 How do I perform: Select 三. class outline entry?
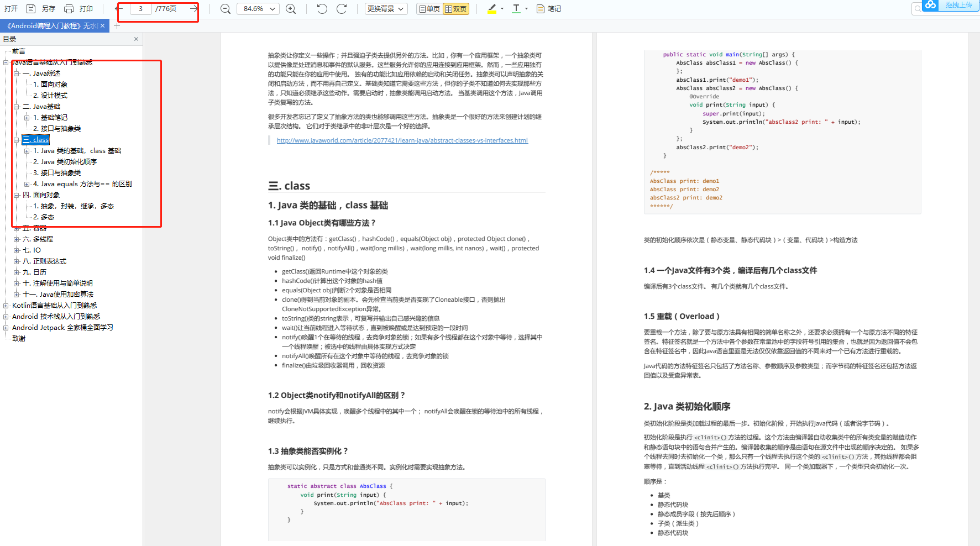[x=36, y=140]
